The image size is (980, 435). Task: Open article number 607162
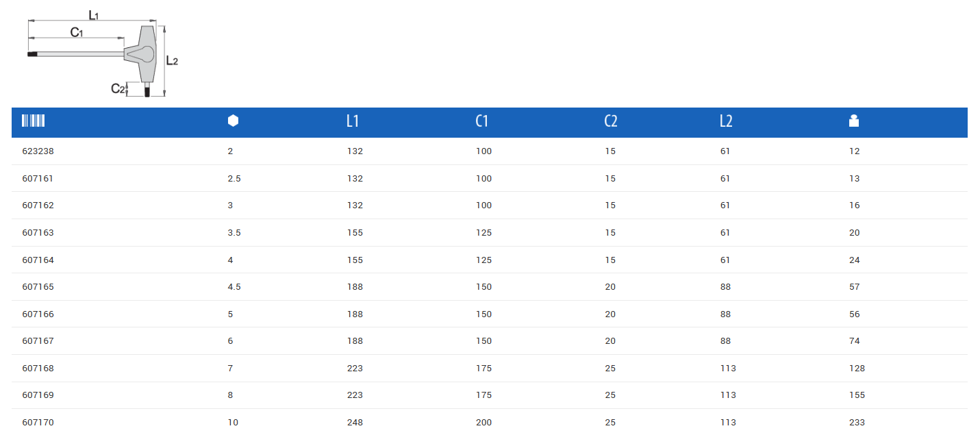tap(38, 206)
